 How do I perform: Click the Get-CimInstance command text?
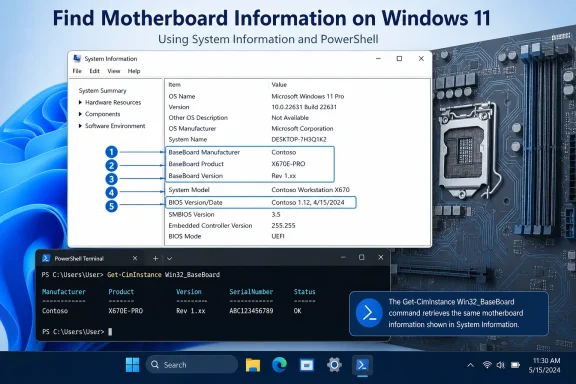click(134, 274)
